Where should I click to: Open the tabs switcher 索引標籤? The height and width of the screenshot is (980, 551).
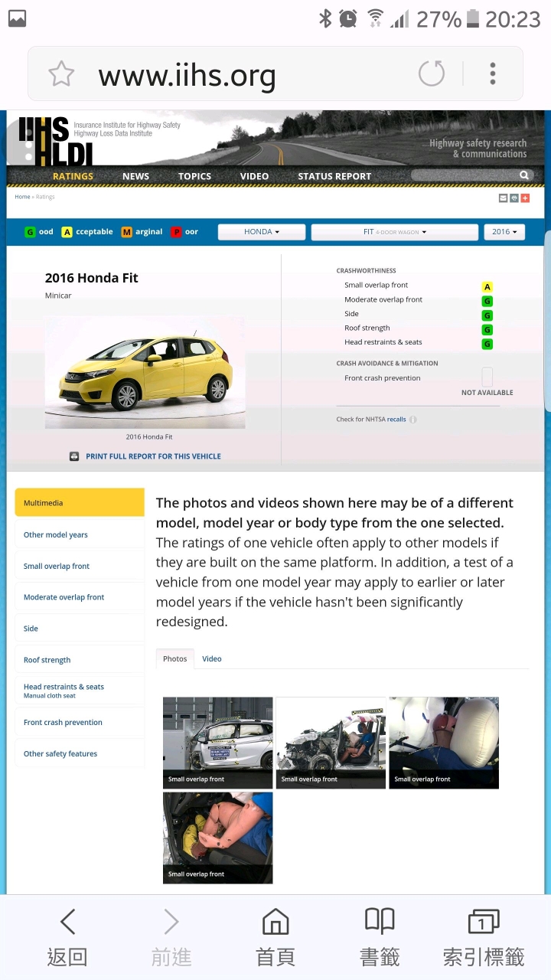[x=484, y=937]
